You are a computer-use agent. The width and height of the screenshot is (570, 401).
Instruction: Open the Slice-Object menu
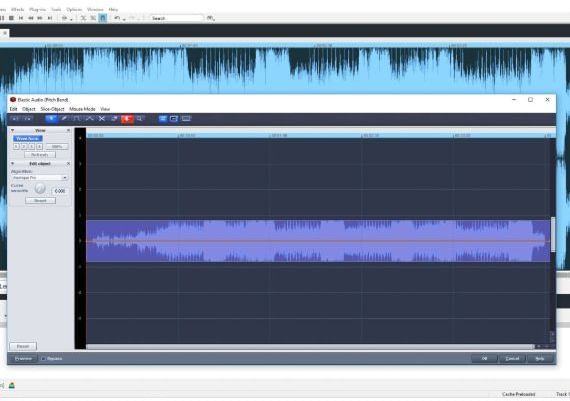click(x=52, y=109)
